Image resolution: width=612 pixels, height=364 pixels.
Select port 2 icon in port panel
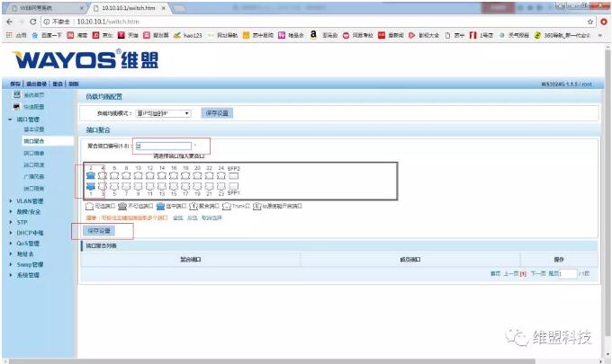point(91,175)
